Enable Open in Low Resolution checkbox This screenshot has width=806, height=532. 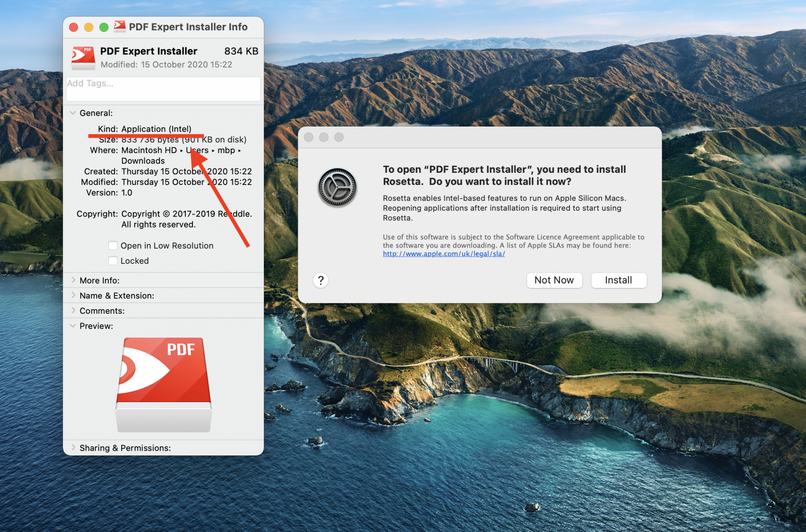pyautogui.click(x=113, y=246)
